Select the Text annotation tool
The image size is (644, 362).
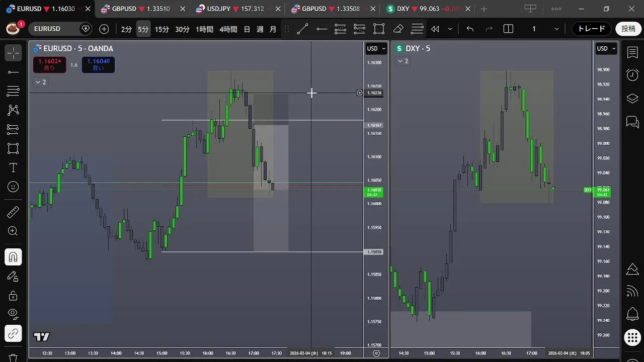(x=13, y=167)
